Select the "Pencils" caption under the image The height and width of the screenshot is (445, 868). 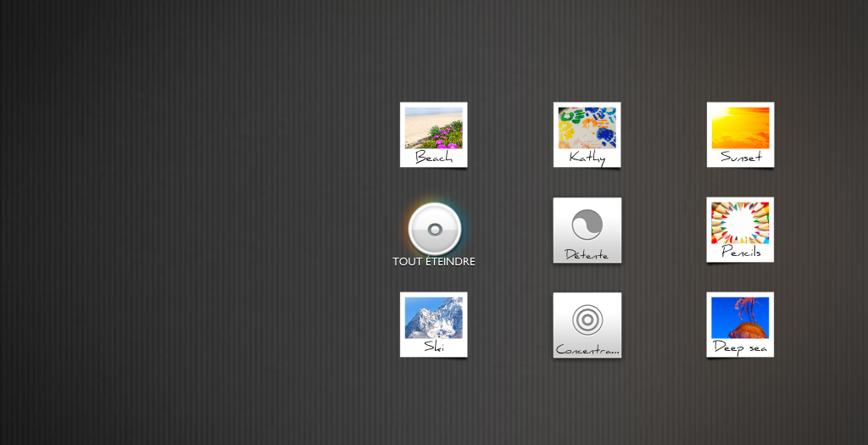740,253
